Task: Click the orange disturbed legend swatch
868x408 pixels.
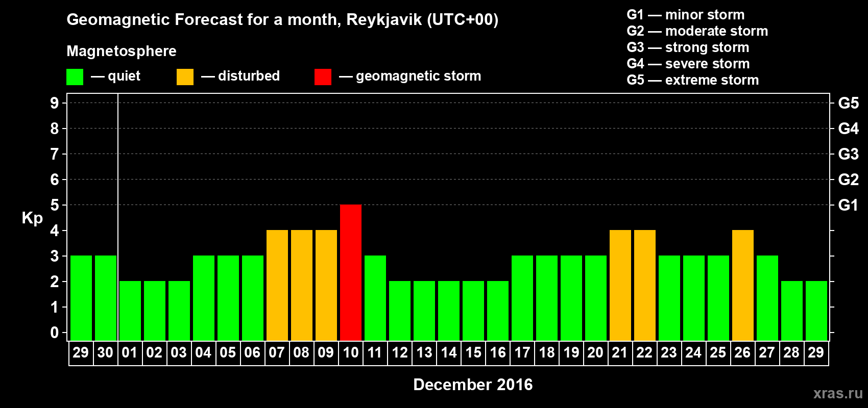Action: click(185, 77)
